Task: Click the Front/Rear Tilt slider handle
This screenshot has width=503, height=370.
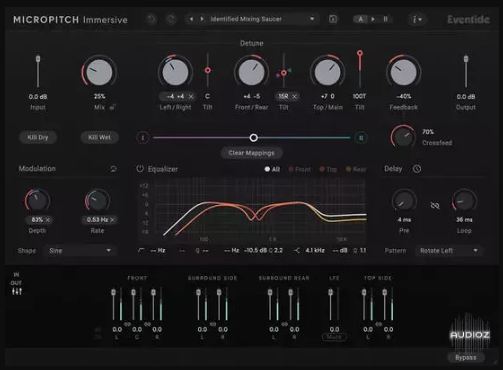Action: point(284,73)
